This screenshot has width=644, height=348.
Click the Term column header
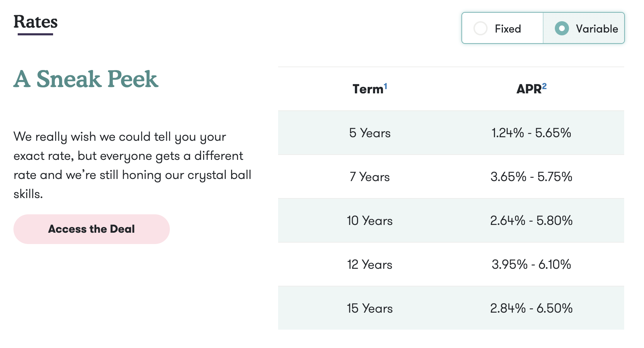tap(368, 89)
